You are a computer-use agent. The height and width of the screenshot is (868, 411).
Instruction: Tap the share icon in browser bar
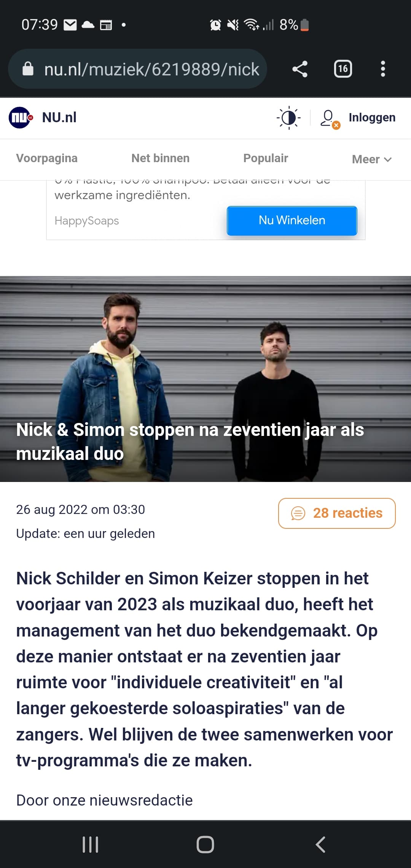300,69
